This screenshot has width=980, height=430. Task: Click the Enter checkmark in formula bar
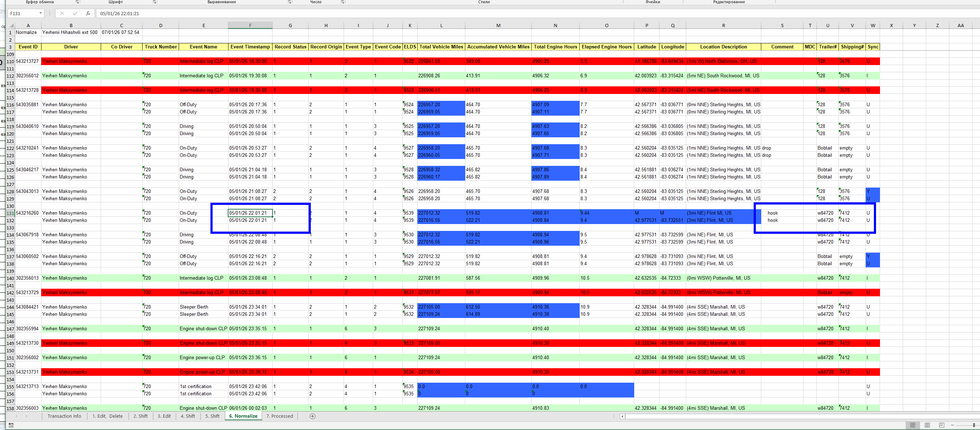[75, 13]
